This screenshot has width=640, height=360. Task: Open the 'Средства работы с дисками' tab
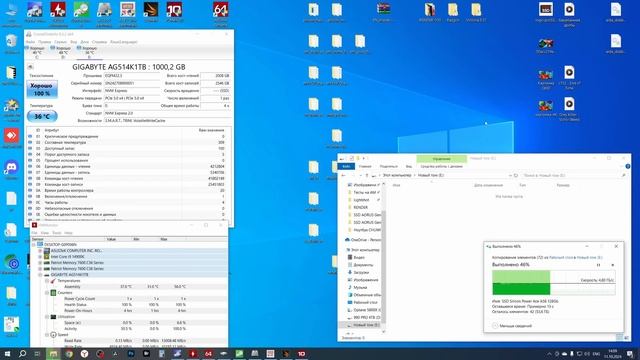click(x=442, y=167)
